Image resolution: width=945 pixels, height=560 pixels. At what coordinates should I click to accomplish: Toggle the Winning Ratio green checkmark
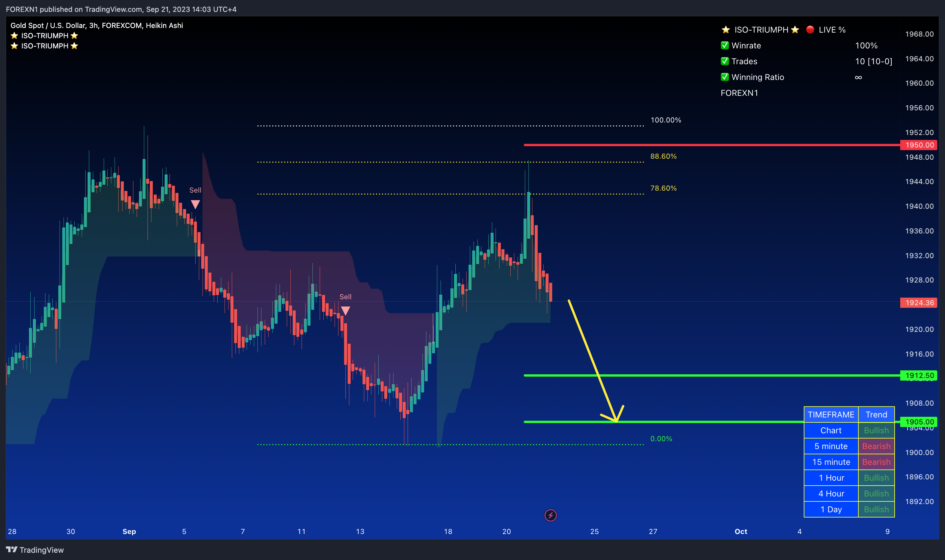tap(725, 77)
